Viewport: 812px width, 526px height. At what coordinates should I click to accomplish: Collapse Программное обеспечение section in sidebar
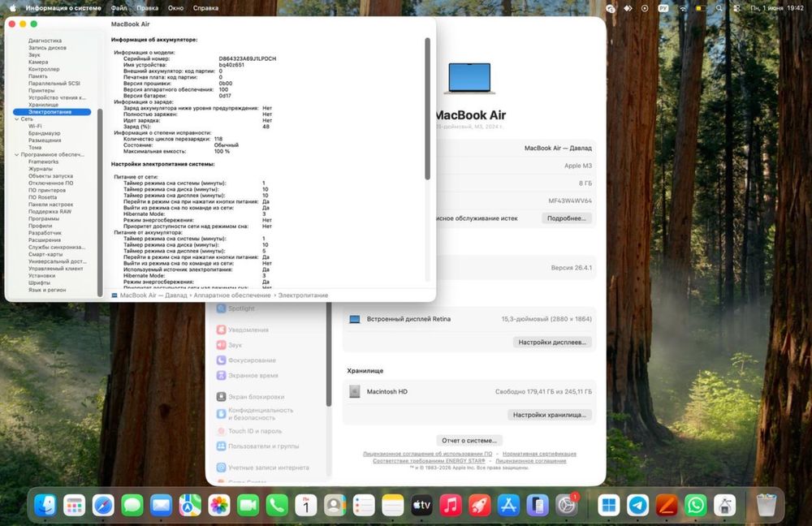[16, 155]
